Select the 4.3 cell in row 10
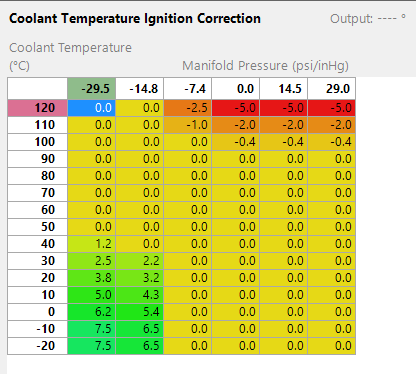The height and width of the screenshot is (374, 416). (140, 295)
